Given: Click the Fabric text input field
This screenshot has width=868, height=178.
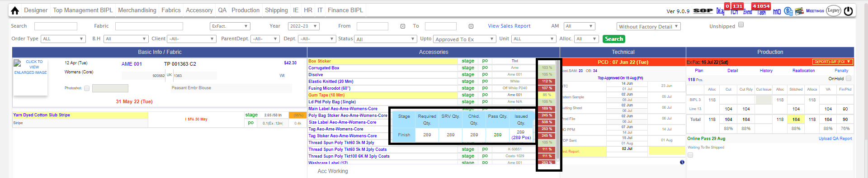Looking at the screenshot, I should (x=149, y=26).
